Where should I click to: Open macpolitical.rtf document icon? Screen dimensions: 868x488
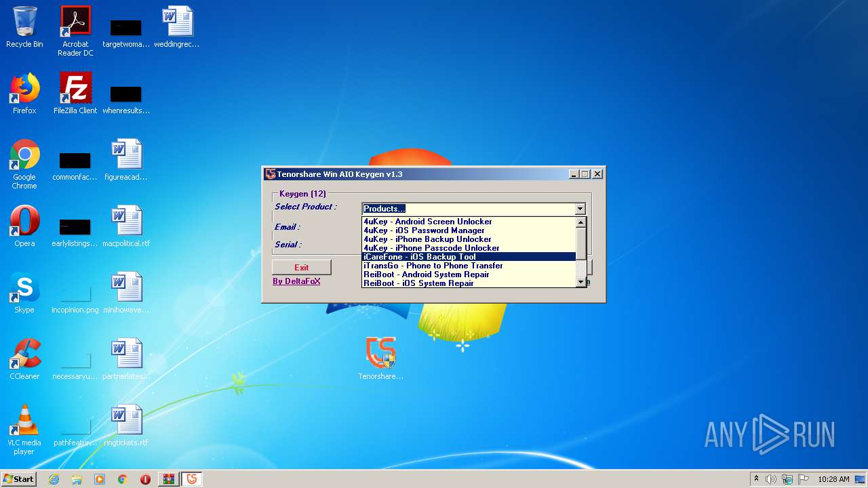[126, 226]
